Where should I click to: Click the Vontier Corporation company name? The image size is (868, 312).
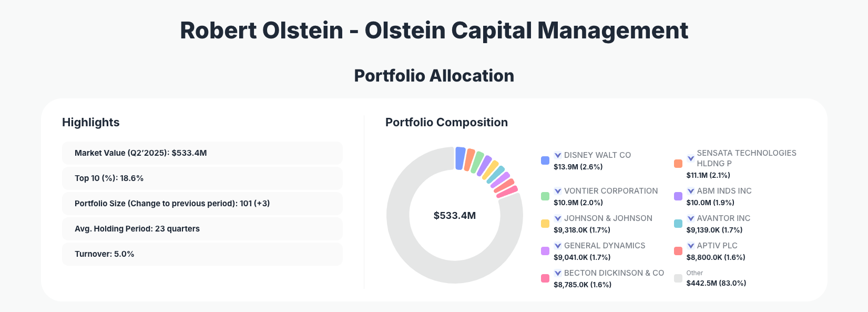[611, 190]
